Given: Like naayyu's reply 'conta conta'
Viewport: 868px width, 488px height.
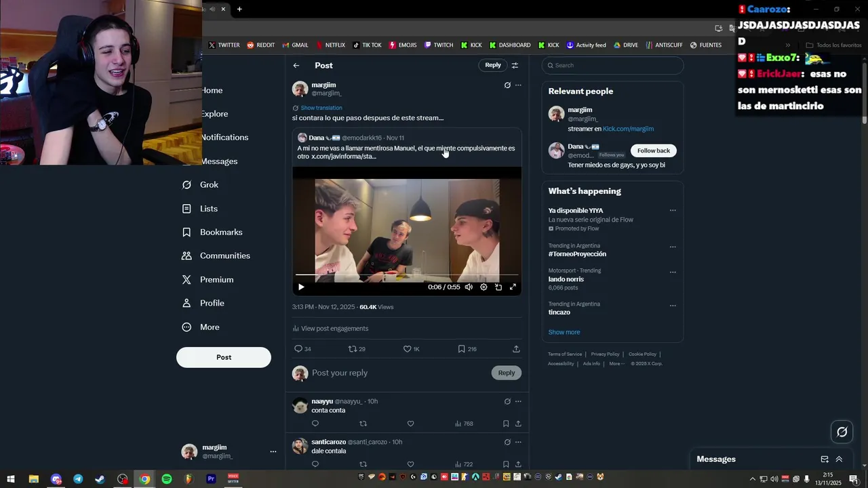Looking at the screenshot, I should (410, 424).
